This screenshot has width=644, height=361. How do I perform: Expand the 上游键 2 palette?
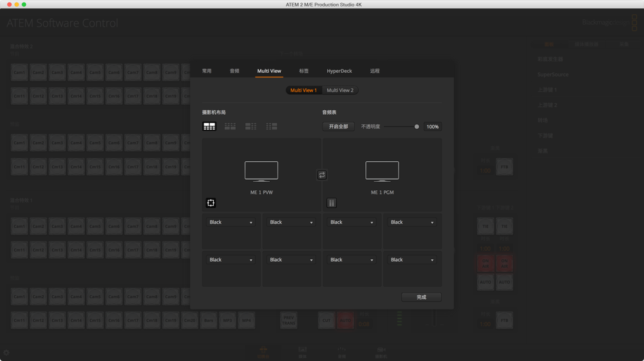(547, 105)
